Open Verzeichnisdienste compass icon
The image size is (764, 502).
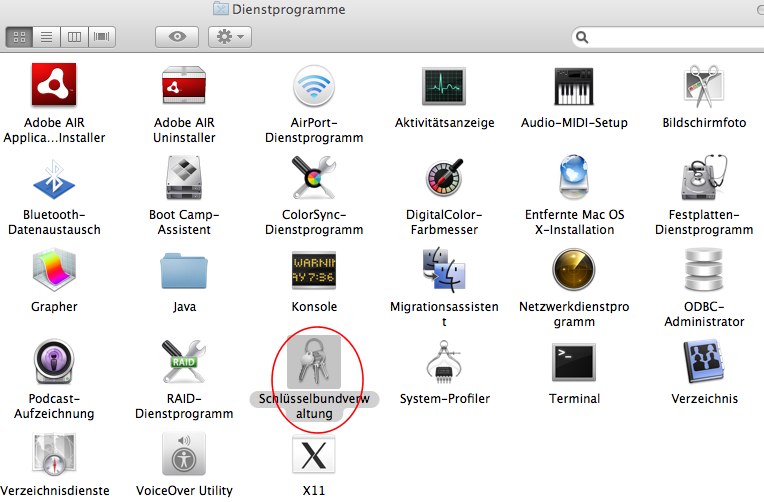click(54, 454)
